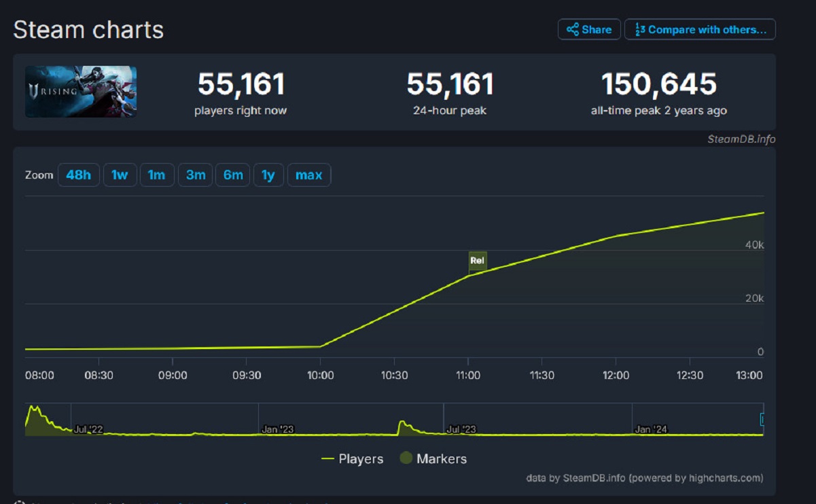Click the 11:30 time axis label

[542, 376]
